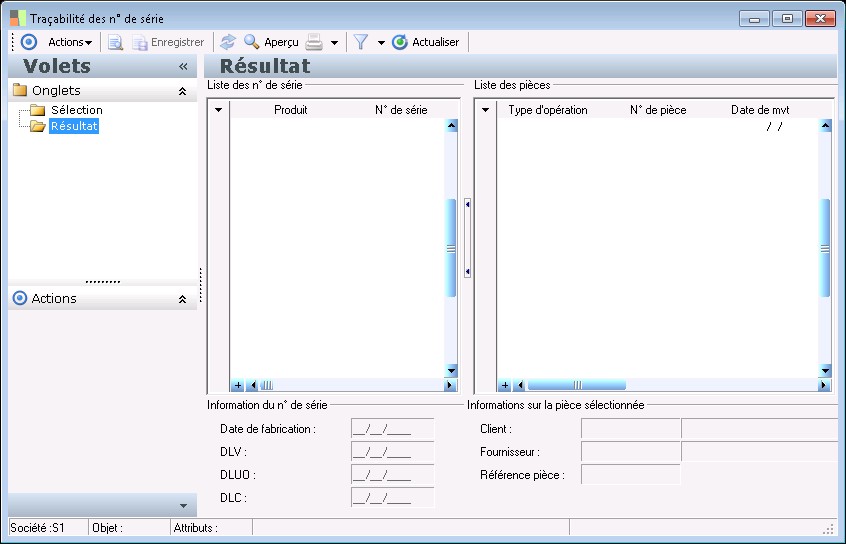Click the Actions panel circle icon
This screenshot has width=846, height=544.
19,298
